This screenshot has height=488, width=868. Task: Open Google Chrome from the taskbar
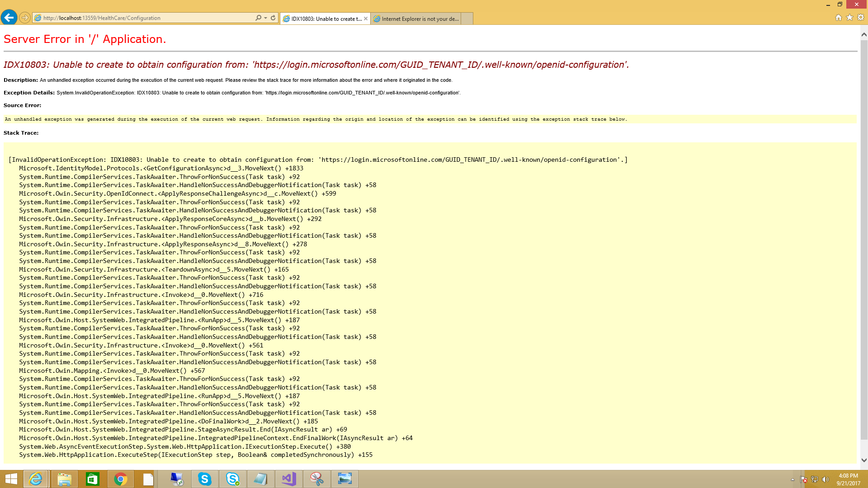click(120, 479)
